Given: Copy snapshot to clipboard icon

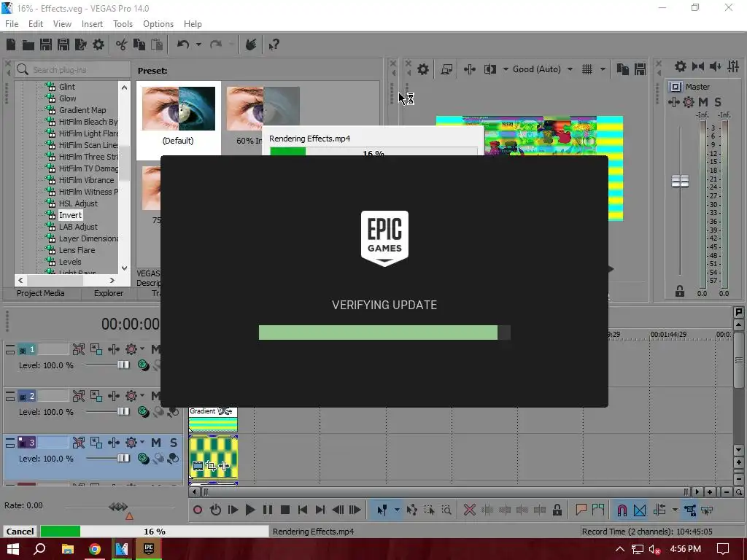Looking at the screenshot, I should point(623,69).
